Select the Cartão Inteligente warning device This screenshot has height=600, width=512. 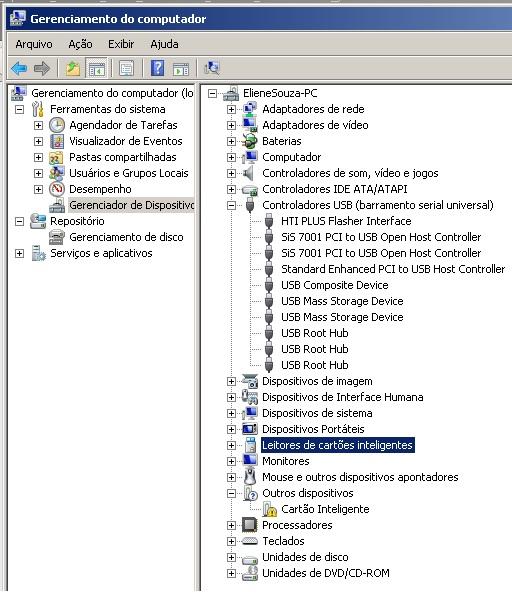(325, 509)
